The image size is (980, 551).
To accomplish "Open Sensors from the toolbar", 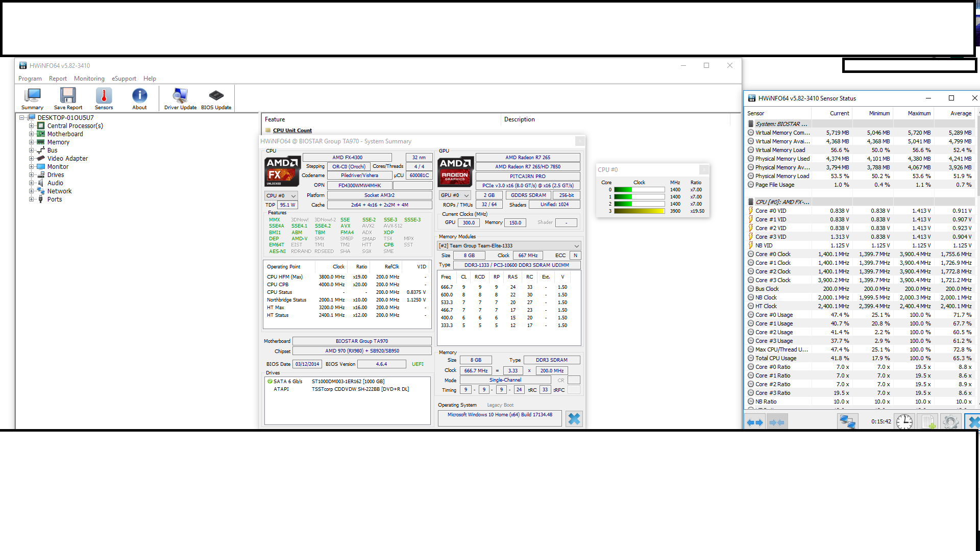I will coord(104,98).
